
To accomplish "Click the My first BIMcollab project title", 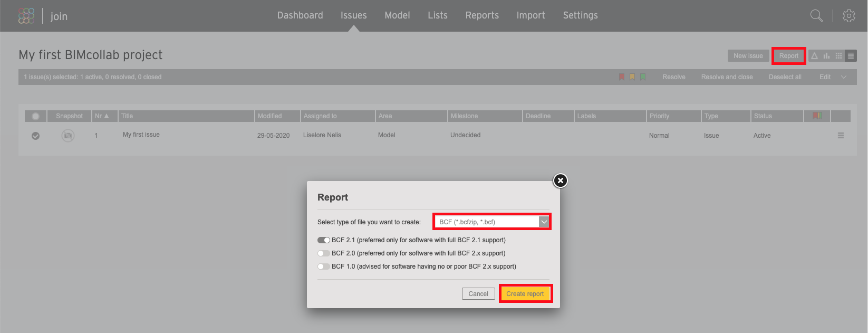I will [x=91, y=55].
